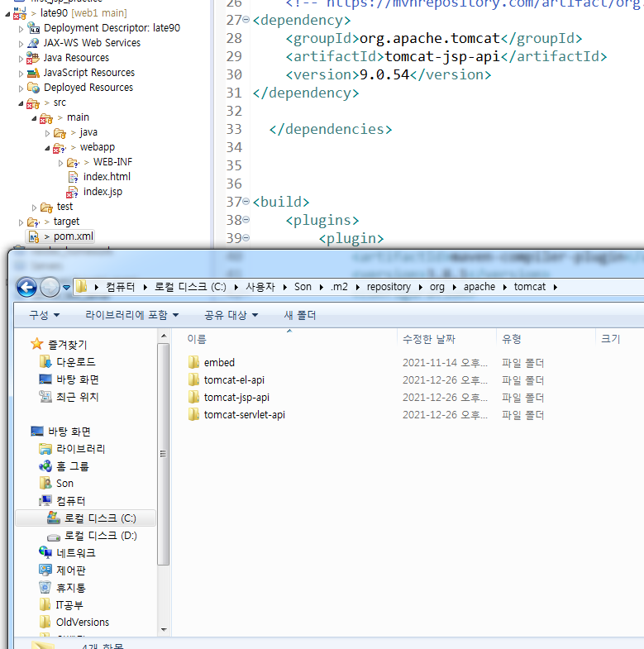This screenshot has width=644, height=649.
Task: Click the index.jsp file icon
Action: pos(72,192)
